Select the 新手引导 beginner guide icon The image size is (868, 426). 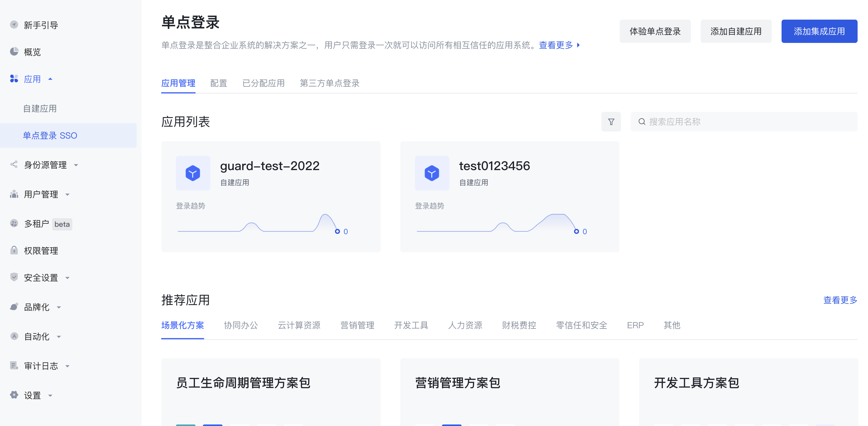click(14, 25)
